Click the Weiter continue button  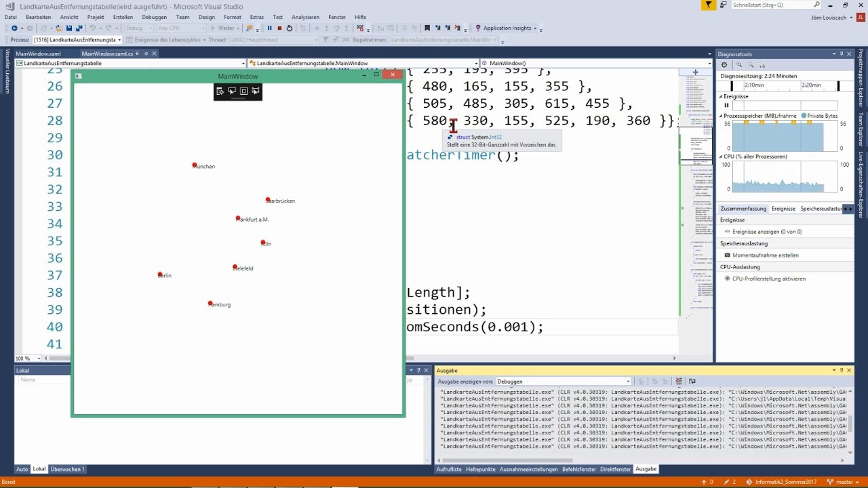(222, 28)
